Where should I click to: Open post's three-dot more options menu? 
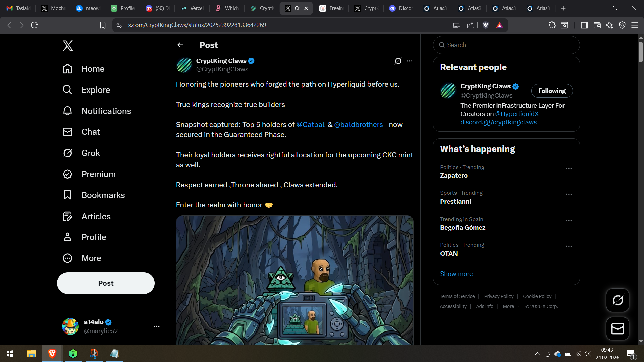[x=410, y=61]
